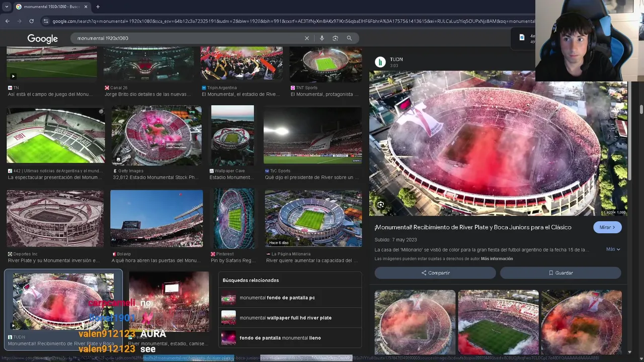
Task: Open Google Lens image search icon
Action: coord(335,38)
